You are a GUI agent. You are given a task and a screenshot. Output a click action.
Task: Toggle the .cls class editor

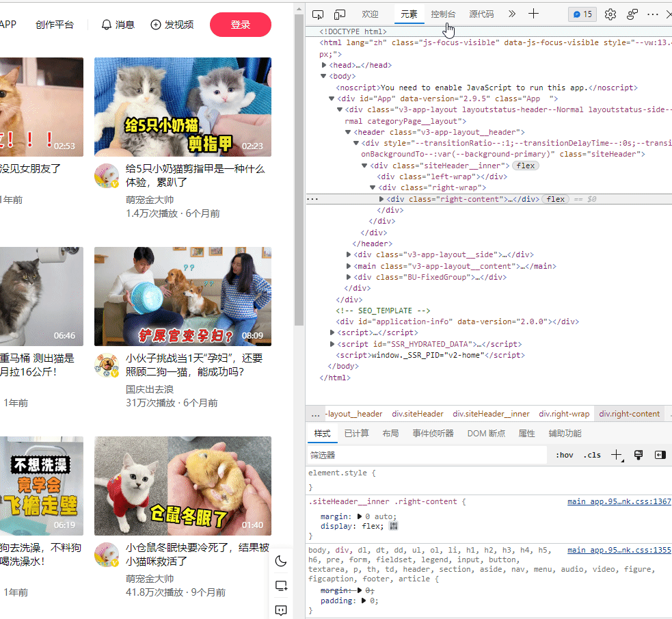point(592,455)
